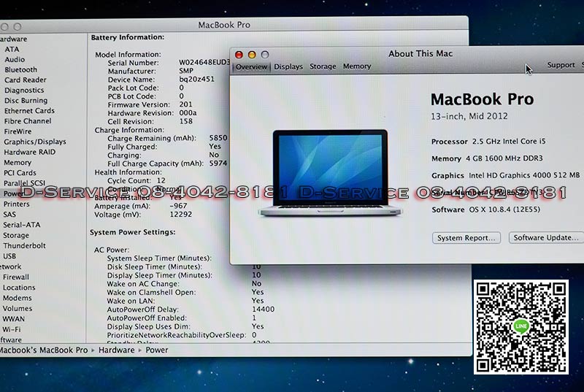Viewport: 584px width, 392px height.
Task: Select Modems in sidebar
Action: [x=17, y=298]
